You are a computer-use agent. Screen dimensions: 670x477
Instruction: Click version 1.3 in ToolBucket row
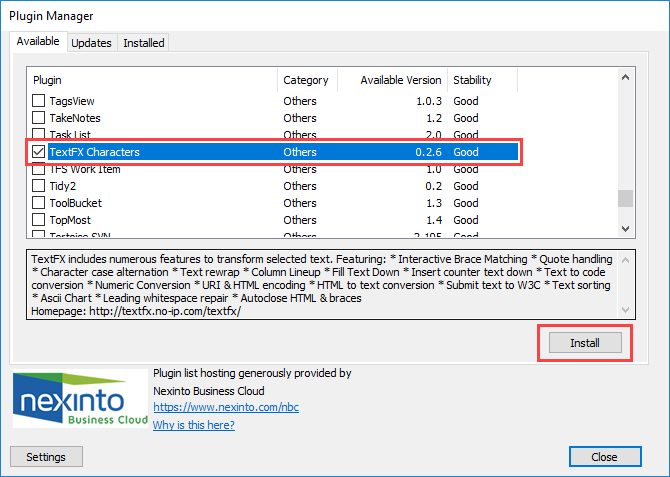click(434, 203)
